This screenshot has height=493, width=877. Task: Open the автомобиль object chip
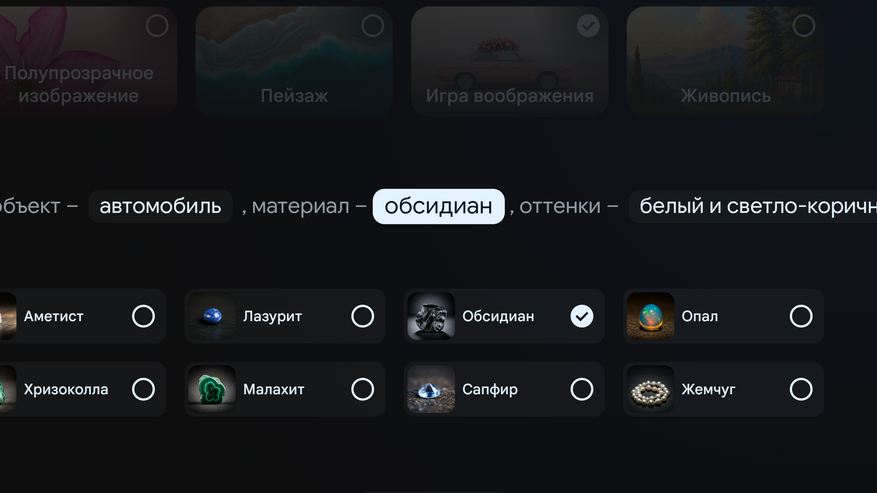click(x=161, y=206)
